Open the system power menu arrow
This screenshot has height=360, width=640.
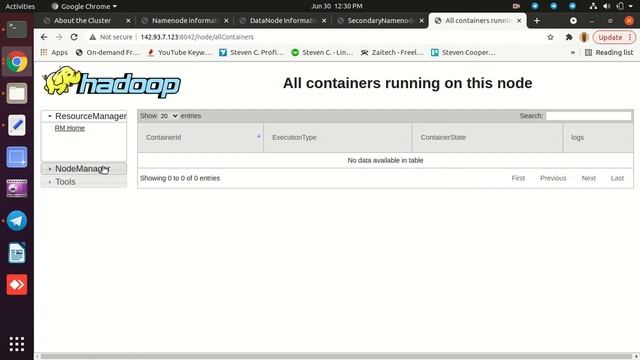click(x=631, y=6)
